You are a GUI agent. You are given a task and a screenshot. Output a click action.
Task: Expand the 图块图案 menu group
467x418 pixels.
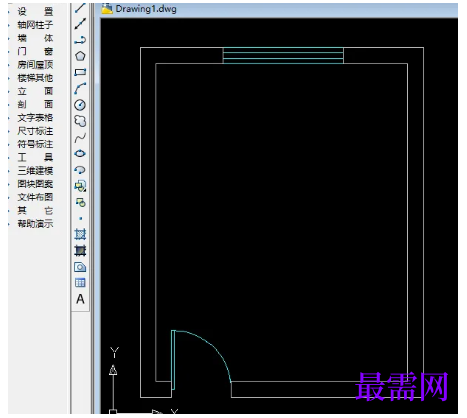35,184
